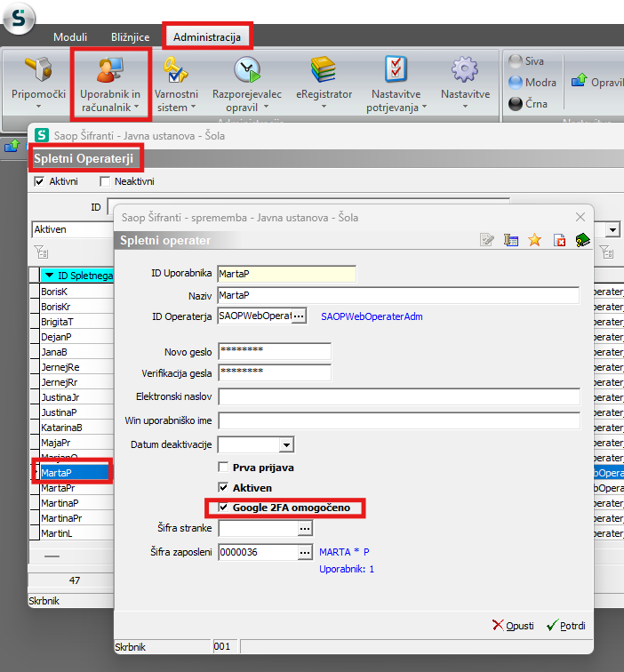Sort by ID Spletnega column header
The width and height of the screenshot is (624, 672).
[76, 276]
